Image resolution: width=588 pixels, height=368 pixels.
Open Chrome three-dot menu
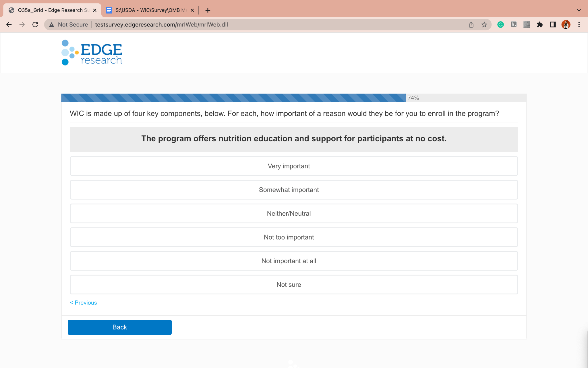pos(579,25)
